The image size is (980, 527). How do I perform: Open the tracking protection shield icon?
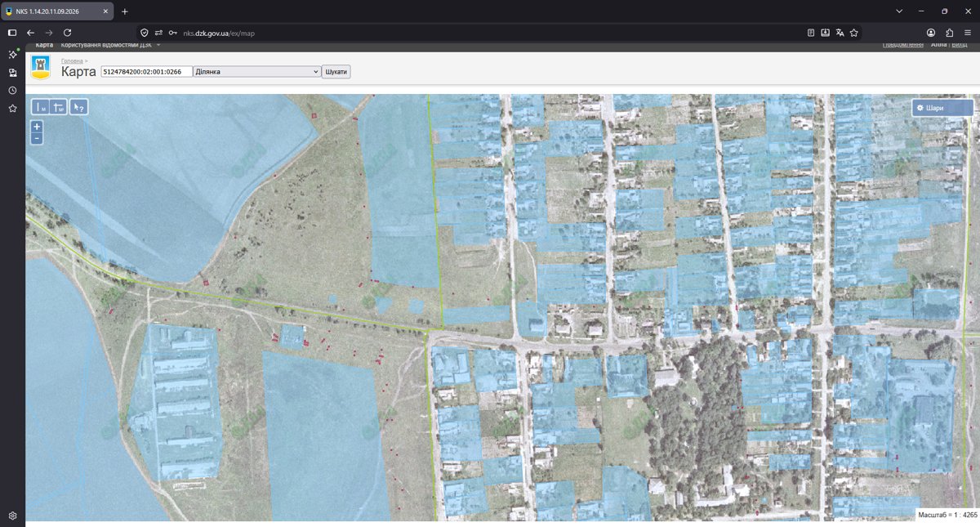point(145,33)
